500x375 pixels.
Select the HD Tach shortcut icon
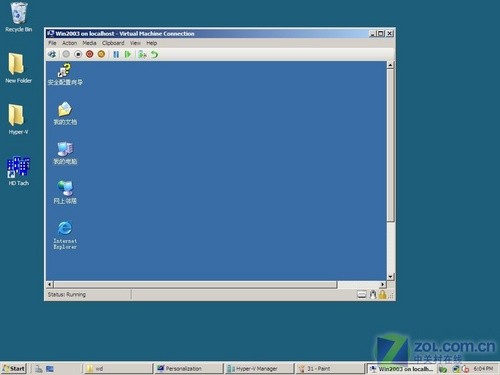(x=19, y=171)
